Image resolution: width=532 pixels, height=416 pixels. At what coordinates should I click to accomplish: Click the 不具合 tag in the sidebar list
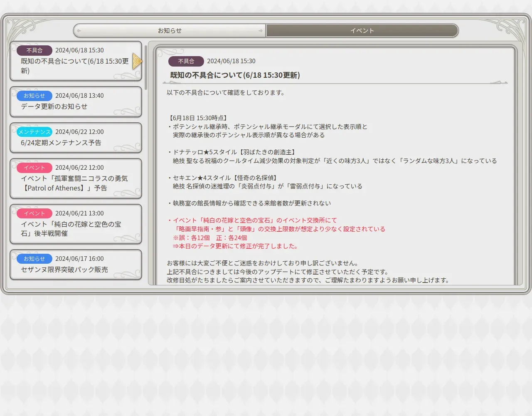coord(34,50)
